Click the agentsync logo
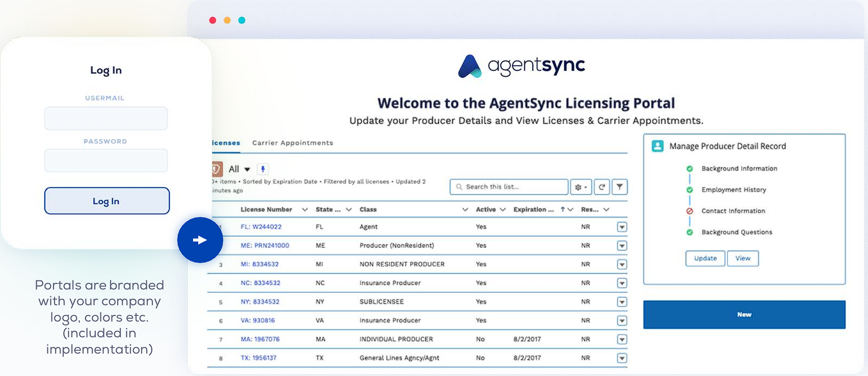The width and height of the screenshot is (868, 376). [521, 66]
